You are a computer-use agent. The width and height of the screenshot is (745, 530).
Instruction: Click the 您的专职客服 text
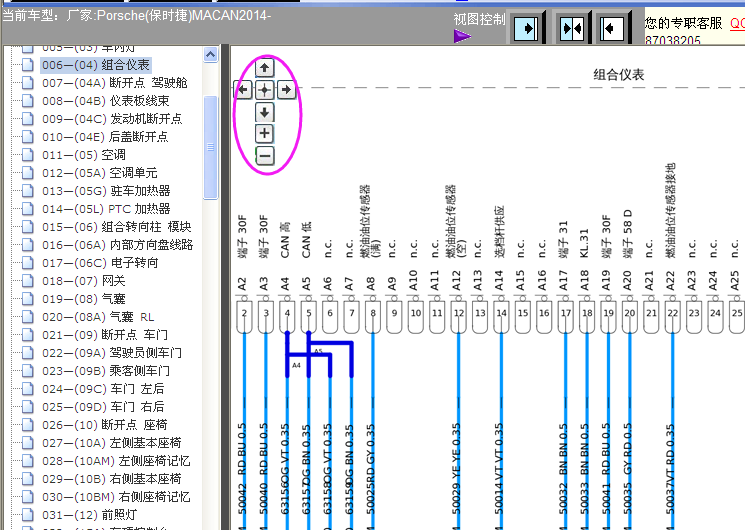[683, 23]
